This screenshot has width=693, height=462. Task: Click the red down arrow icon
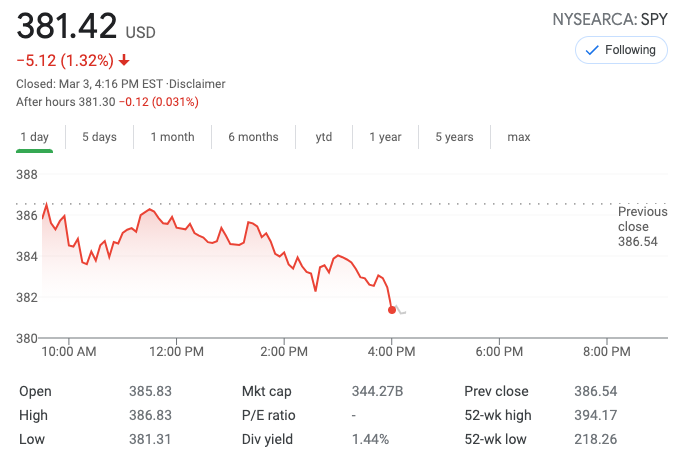125,60
